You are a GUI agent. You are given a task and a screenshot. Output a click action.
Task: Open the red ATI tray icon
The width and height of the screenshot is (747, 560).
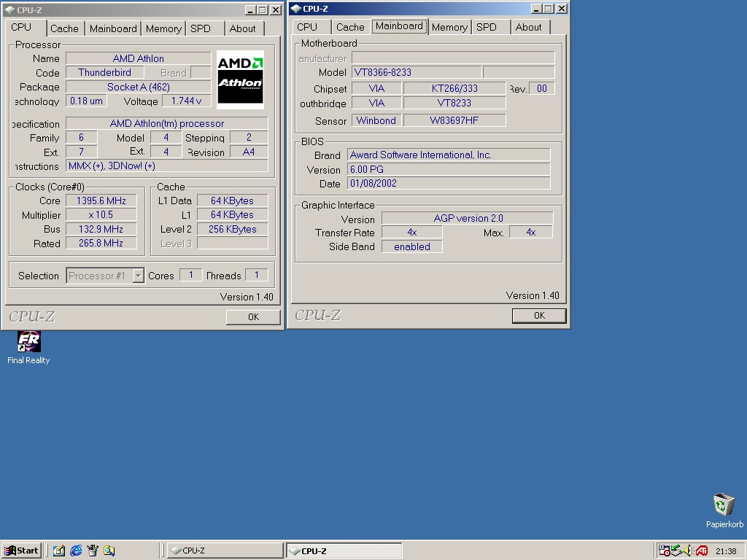[701, 551]
